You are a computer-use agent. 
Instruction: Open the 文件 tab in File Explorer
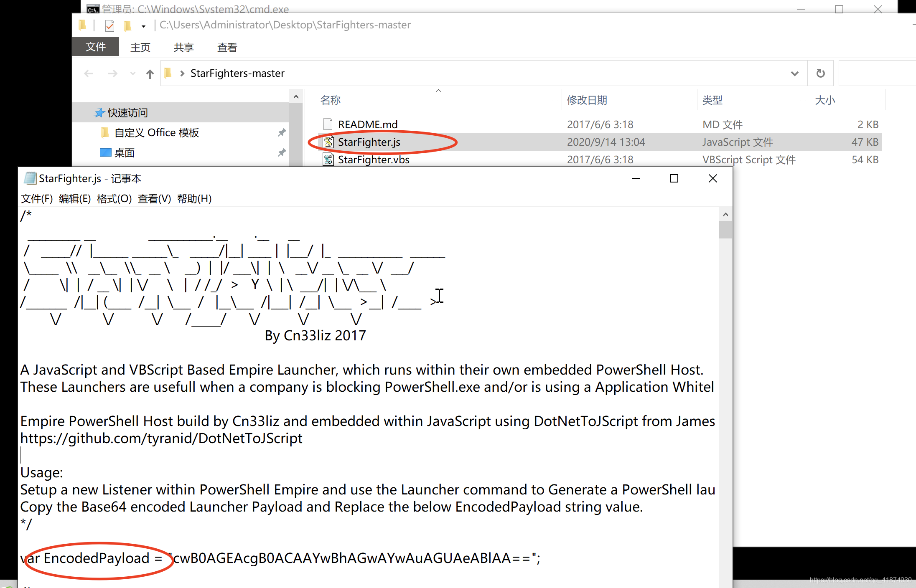[96, 47]
